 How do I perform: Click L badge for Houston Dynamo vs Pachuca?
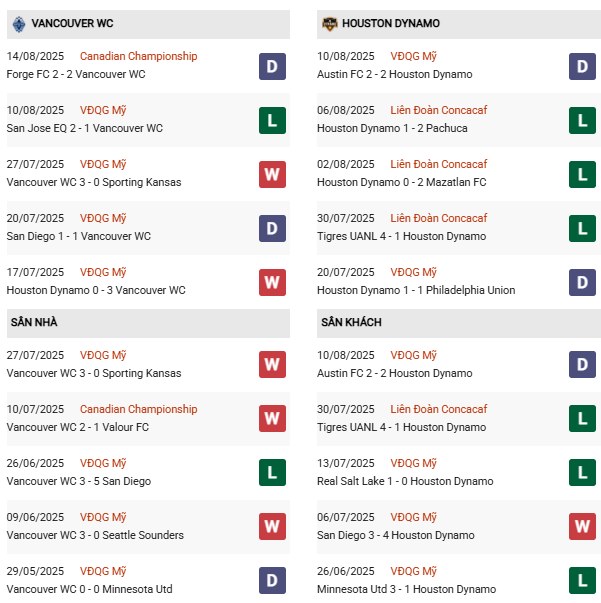coord(582,120)
